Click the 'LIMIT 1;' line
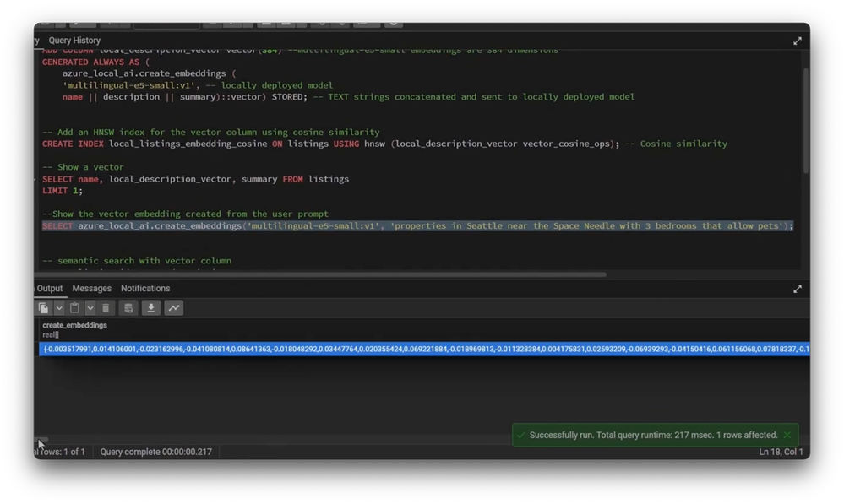844x504 pixels. 63,191
